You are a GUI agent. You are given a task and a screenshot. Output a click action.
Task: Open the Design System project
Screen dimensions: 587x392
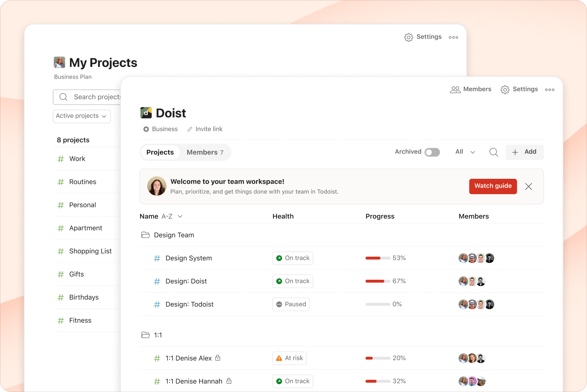pyautogui.click(x=189, y=258)
